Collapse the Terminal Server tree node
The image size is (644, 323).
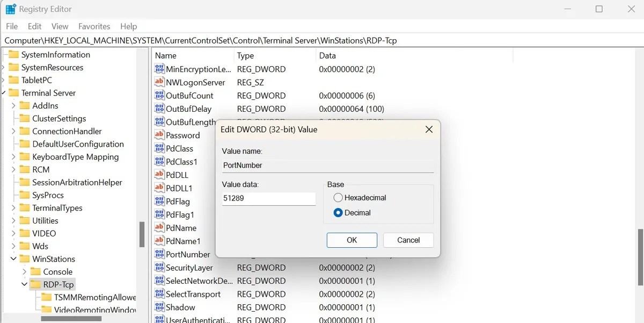coord(5,92)
